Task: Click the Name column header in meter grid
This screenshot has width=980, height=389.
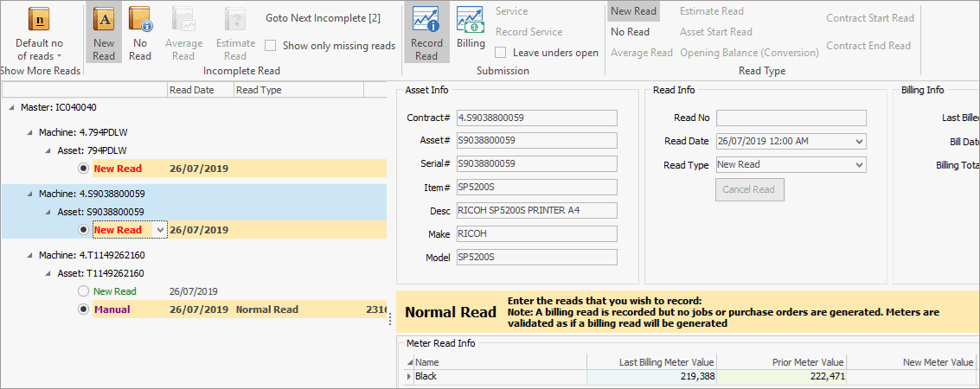Action: coord(500,362)
